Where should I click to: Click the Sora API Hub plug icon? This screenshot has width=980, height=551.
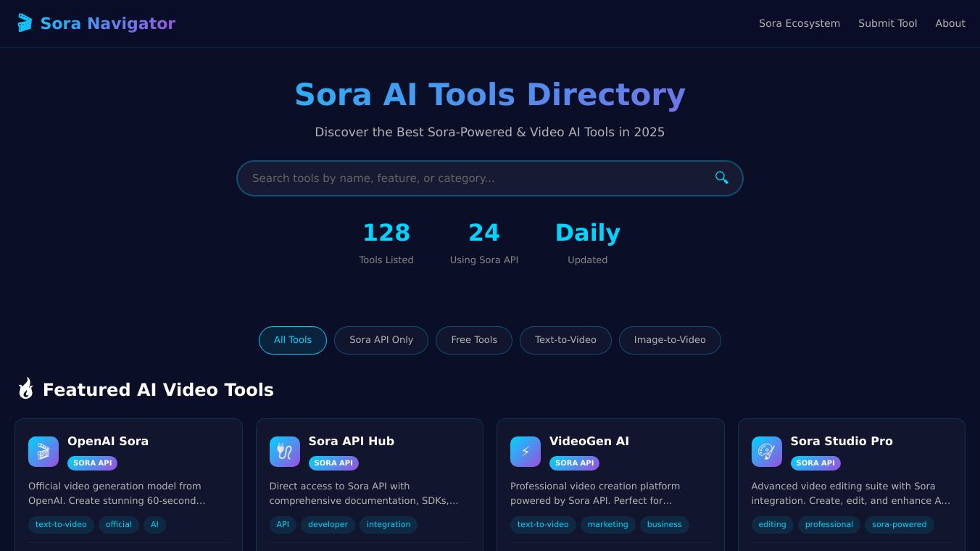point(285,452)
